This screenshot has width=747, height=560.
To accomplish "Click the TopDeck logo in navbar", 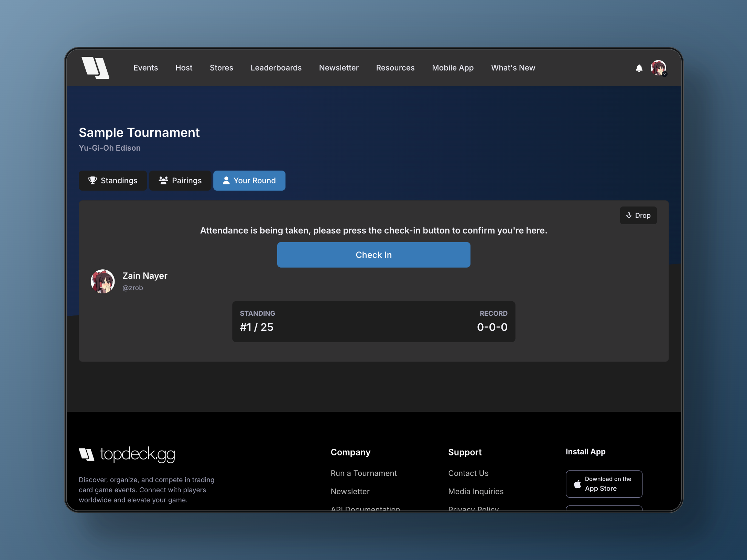I will click(95, 68).
